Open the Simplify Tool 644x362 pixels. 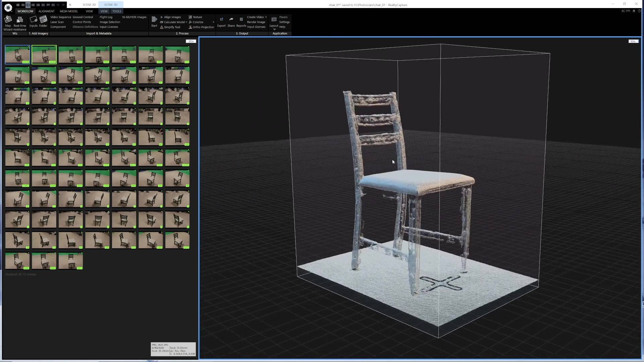(x=171, y=27)
